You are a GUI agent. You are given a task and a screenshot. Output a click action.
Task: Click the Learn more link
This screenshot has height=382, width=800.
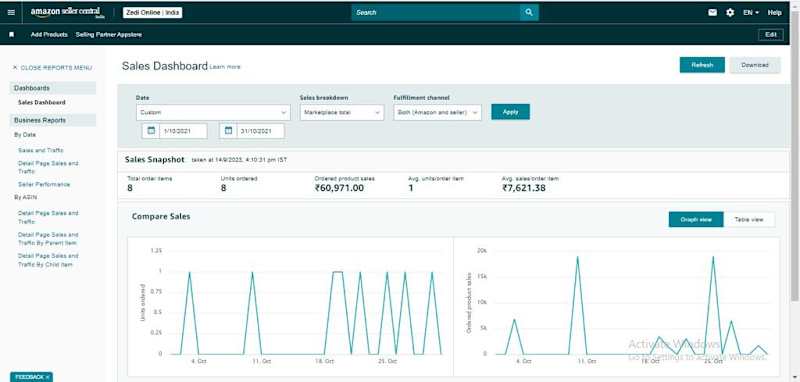pos(225,67)
